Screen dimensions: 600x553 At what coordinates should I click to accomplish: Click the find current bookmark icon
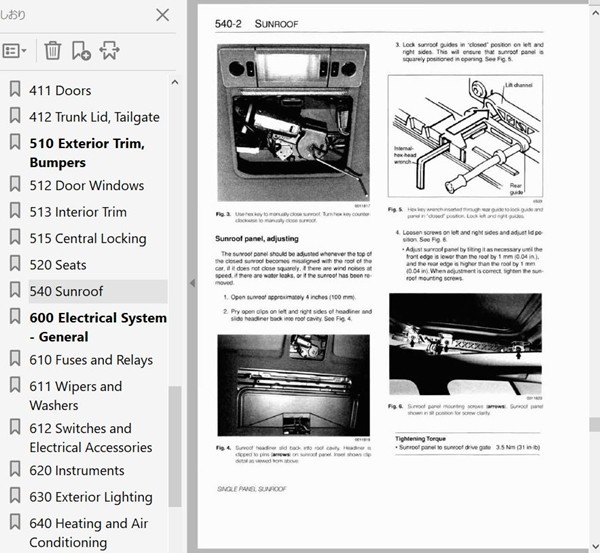(x=109, y=51)
